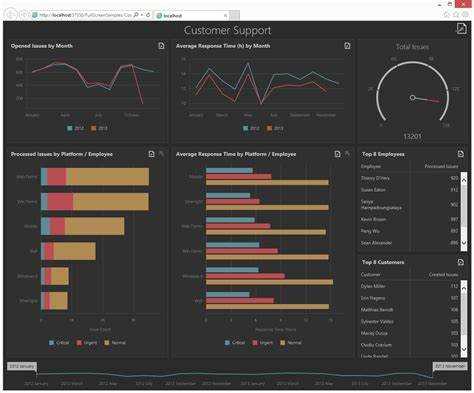The width and height of the screenshot is (474, 393).
Task: Toggle the Urgent legend in the Average Response Time chart
Action: (x=263, y=343)
